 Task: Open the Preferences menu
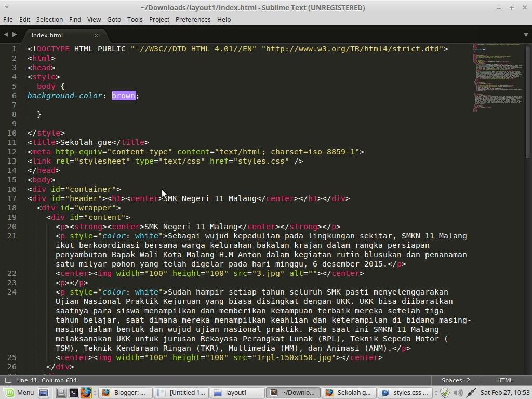[193, 20]
